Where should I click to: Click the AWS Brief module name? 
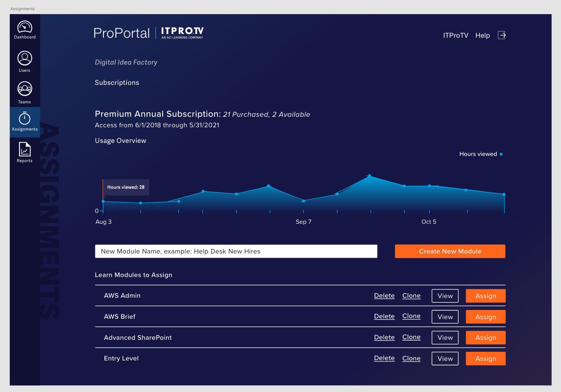coord(120,317)
